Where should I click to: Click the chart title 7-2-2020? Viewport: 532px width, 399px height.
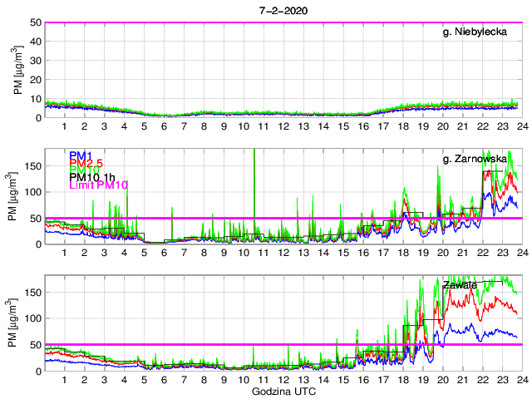coord(283,7)
